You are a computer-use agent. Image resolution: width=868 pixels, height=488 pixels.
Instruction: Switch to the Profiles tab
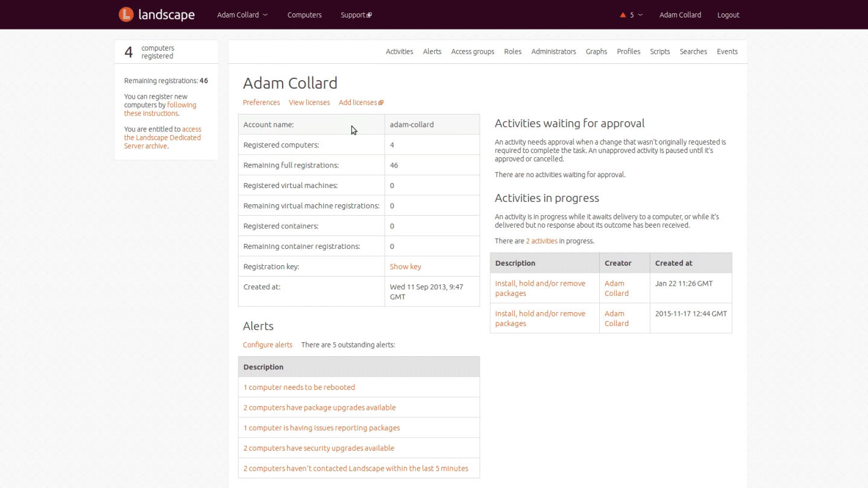pyautogui.click(x=629, y=52)
